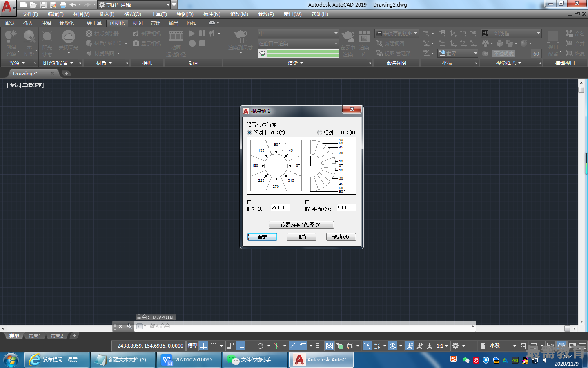Expand the '光源' panel title
Image resolution: width=588 pixels, height=368 pixels.
pyautogui.click(x=17, y=63)
